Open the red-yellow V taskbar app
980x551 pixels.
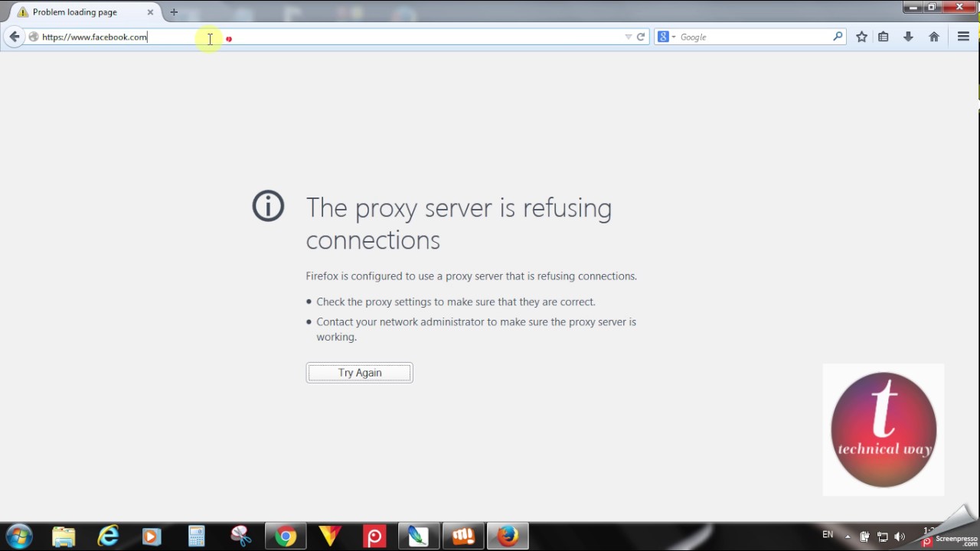(330, 536)
